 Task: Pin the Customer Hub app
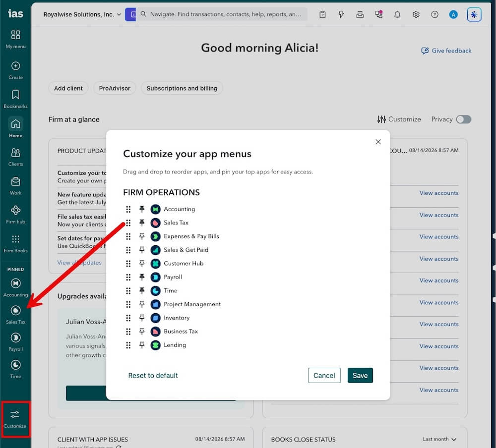pos(142,264)
